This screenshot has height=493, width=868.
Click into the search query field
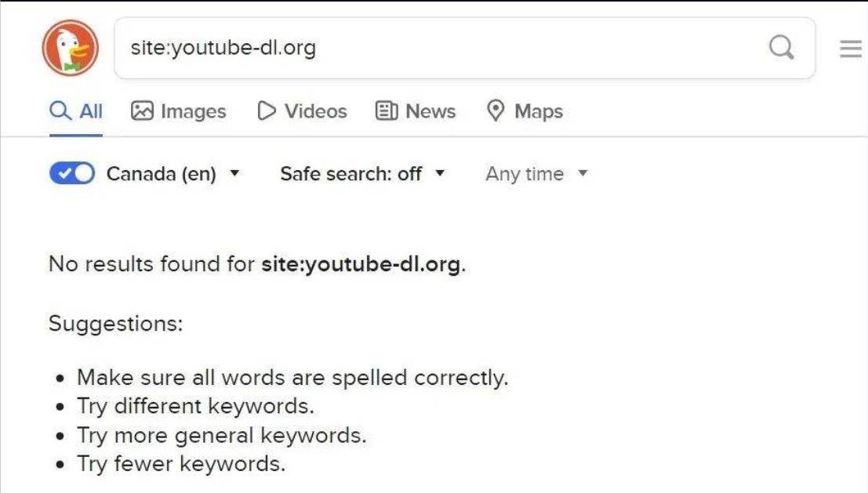[x=439, y=49]
